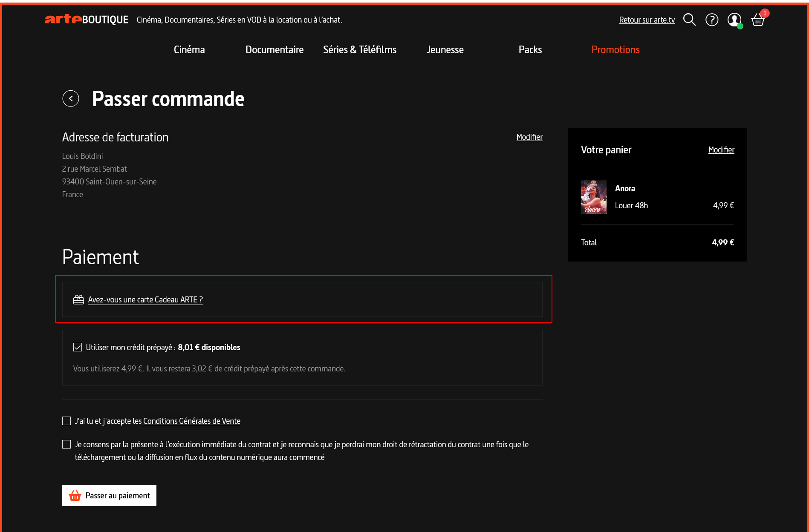Modify the billing address
The image size is (809, 532).
click(529, 137)
